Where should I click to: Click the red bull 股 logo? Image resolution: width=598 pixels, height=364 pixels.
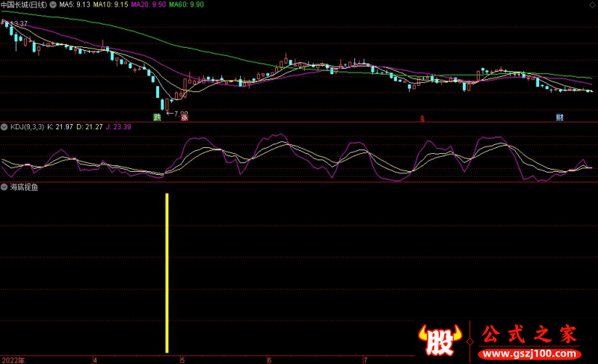[440, 343]
